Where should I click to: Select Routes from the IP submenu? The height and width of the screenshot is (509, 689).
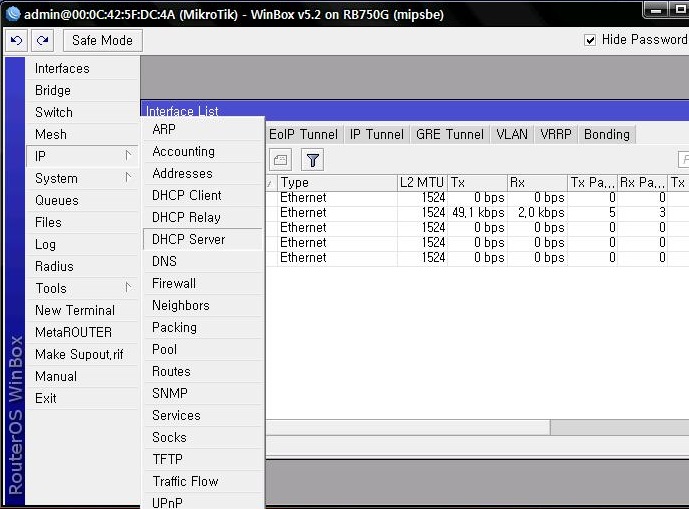pos(203,371)
